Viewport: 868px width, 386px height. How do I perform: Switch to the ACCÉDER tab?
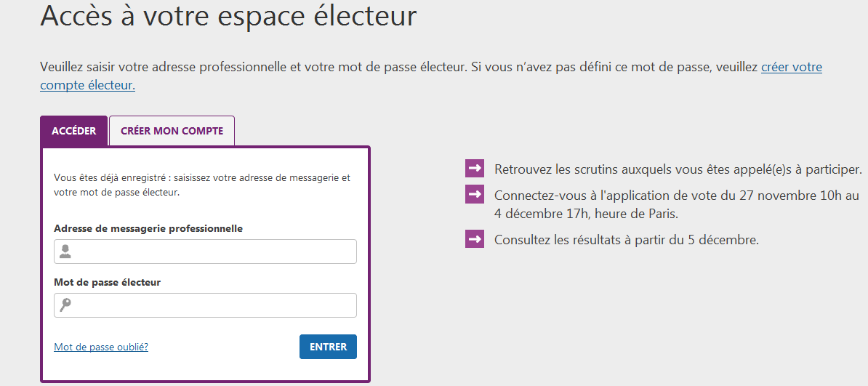tap(73, 131)
